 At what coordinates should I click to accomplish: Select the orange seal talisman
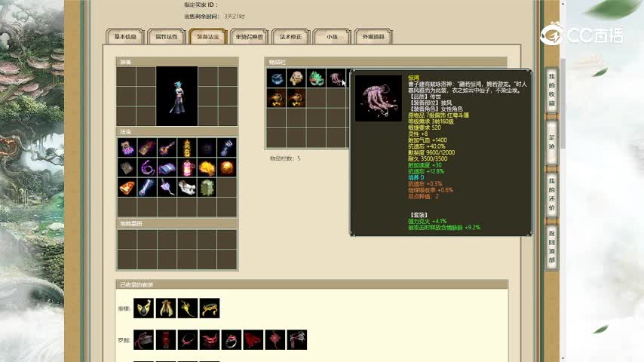point(127,187)
